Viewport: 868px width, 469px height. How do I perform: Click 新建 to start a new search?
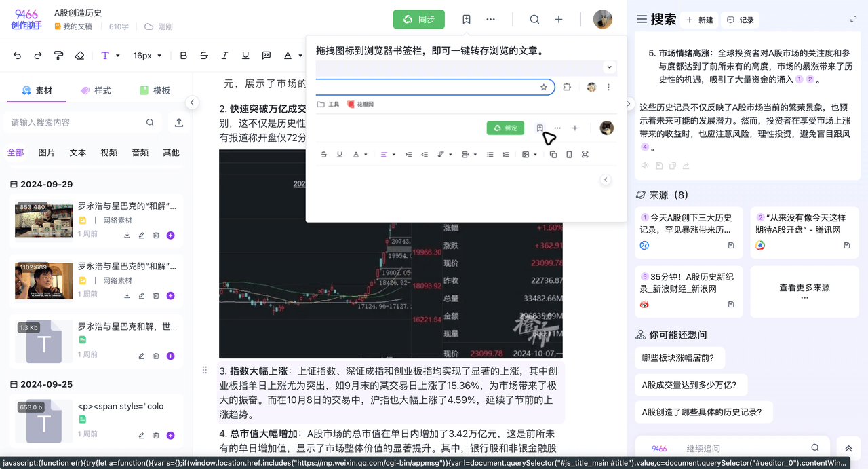coord(700,20)
